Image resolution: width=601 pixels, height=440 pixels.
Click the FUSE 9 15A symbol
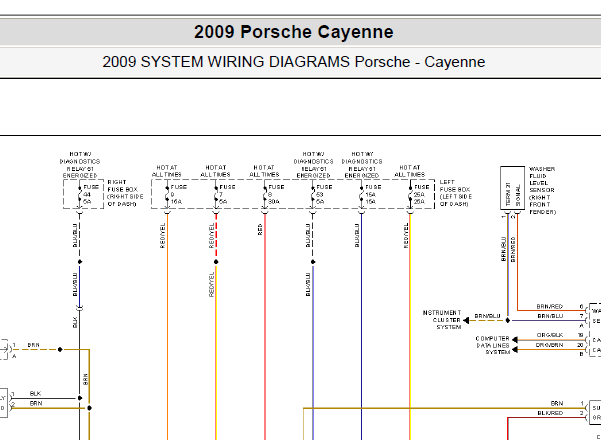(x=167, y=194)
